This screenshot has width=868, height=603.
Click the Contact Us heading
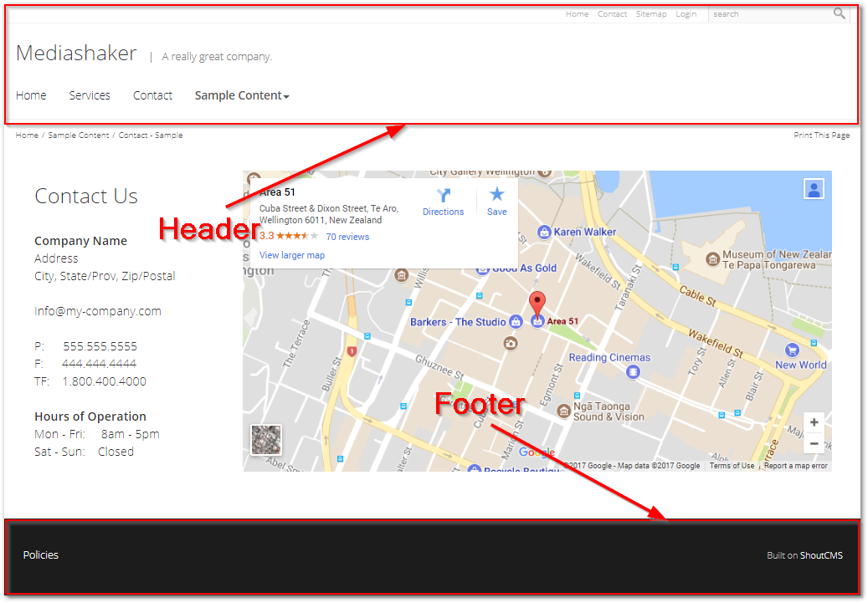(86, 196)
